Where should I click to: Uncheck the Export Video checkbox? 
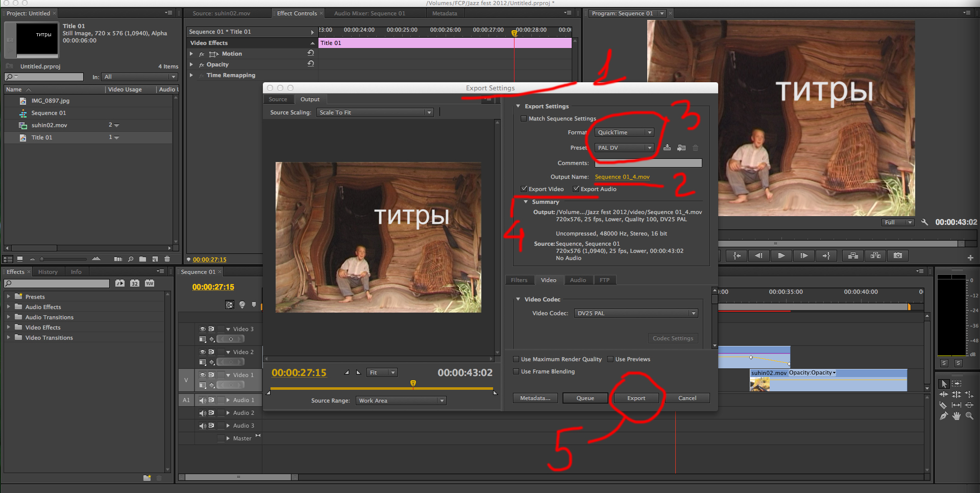pos(524,189)
